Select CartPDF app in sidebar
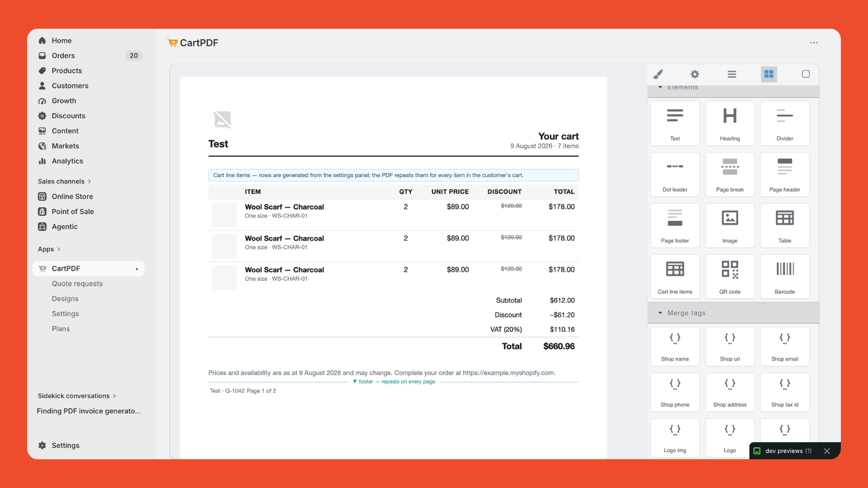The image size is (868, 488). tap(90, 268)
